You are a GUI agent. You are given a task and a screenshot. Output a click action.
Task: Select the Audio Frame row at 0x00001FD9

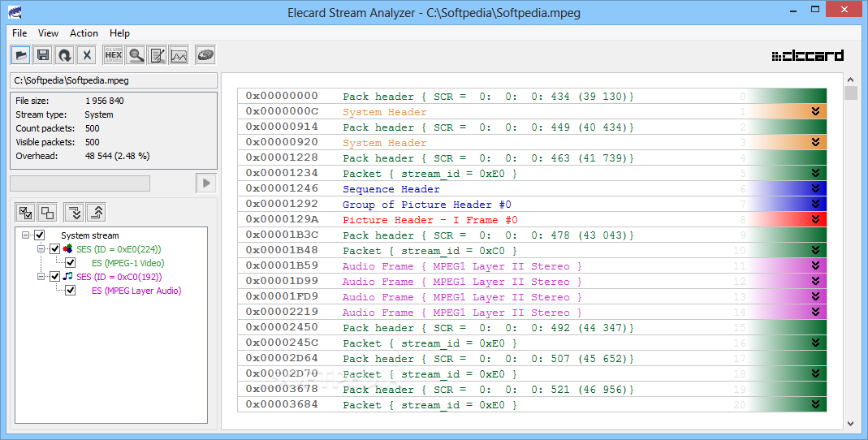(x=532, y=297)
